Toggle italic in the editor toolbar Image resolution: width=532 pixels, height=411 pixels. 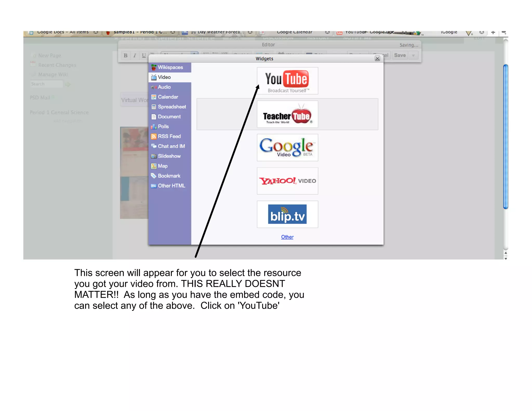[x=135, y=55]
